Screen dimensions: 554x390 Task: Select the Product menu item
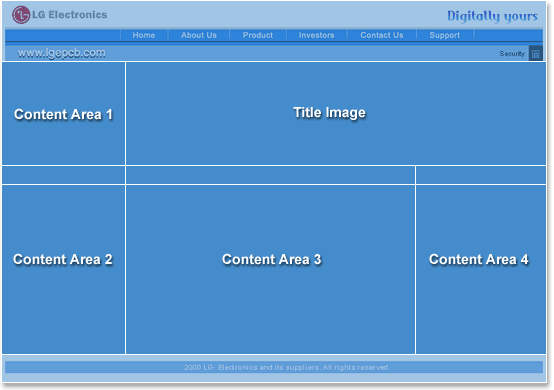tap(258, 35)
